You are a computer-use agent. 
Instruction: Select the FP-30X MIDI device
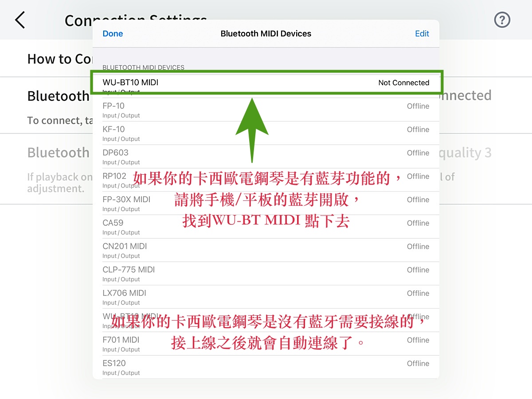click(x=126, y=200)
